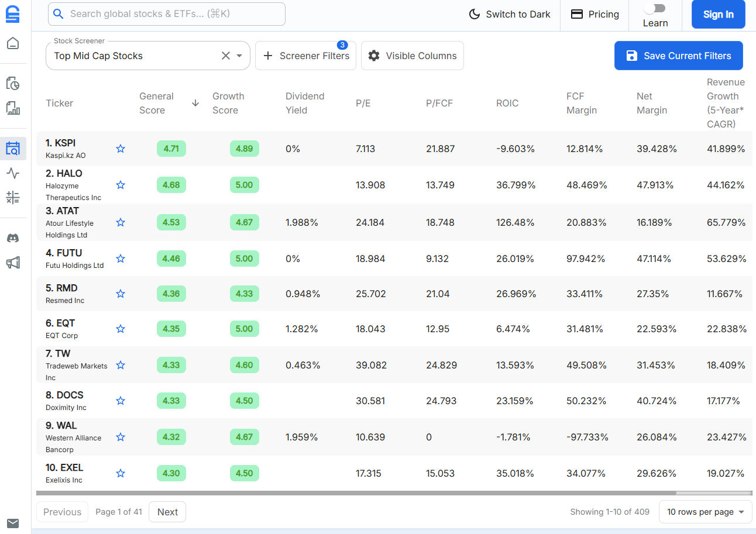Open the Home page from the sidebar
756x534 pixels.
[x=13, y=42]
